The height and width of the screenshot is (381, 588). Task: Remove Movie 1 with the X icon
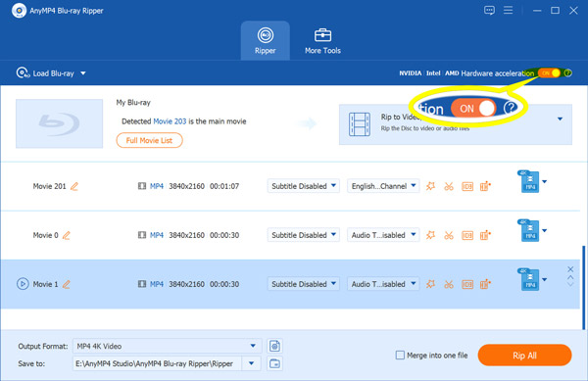[x=570, y=269]
